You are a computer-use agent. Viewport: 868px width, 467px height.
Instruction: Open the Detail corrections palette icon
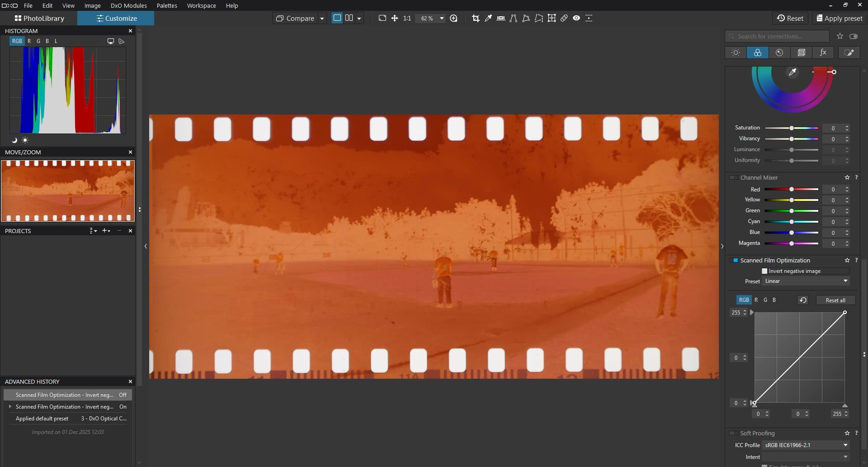[x=779, y=52]
